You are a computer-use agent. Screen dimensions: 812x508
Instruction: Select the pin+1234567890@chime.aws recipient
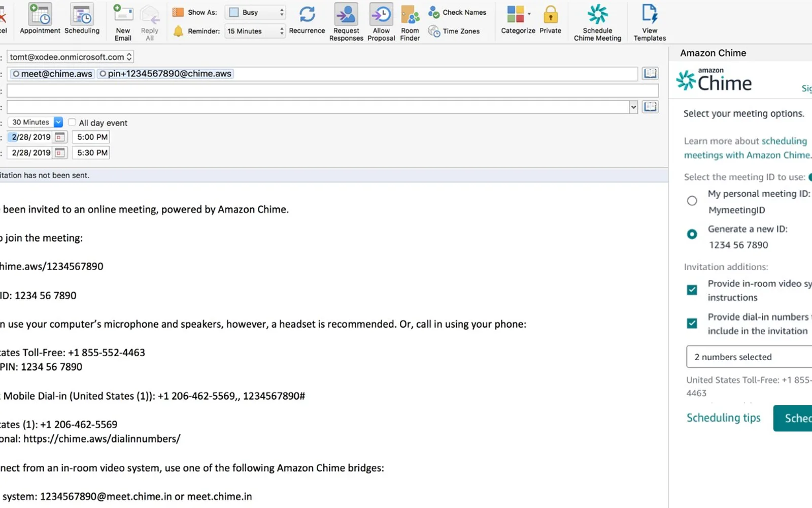165,74
